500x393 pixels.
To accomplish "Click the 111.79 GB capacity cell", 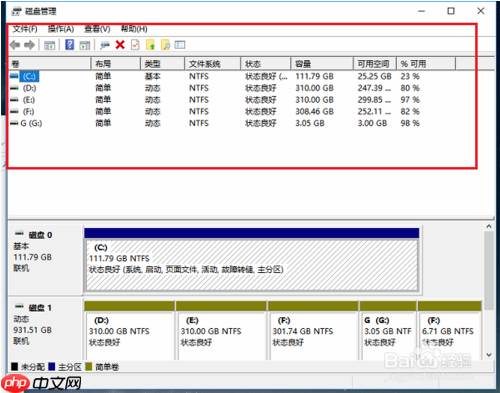I will (x=314, y=76).
